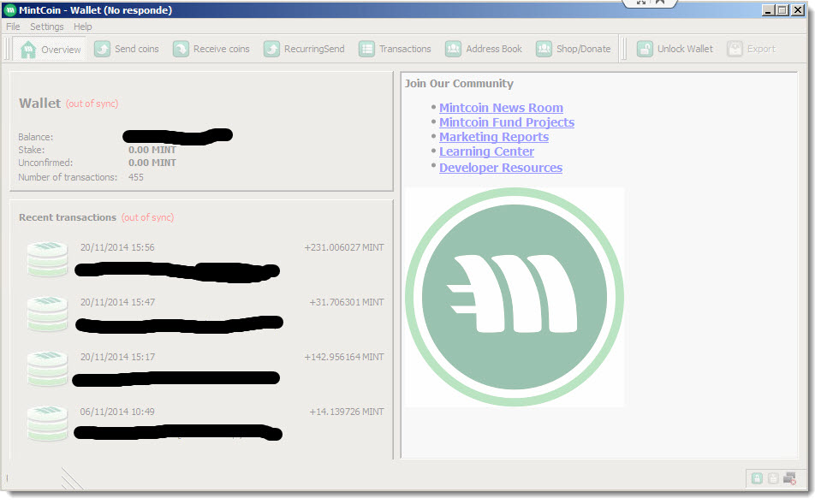Click the Send coins arrow icon
The width and height of the screenshot is (821, 504).
point(102,49)
